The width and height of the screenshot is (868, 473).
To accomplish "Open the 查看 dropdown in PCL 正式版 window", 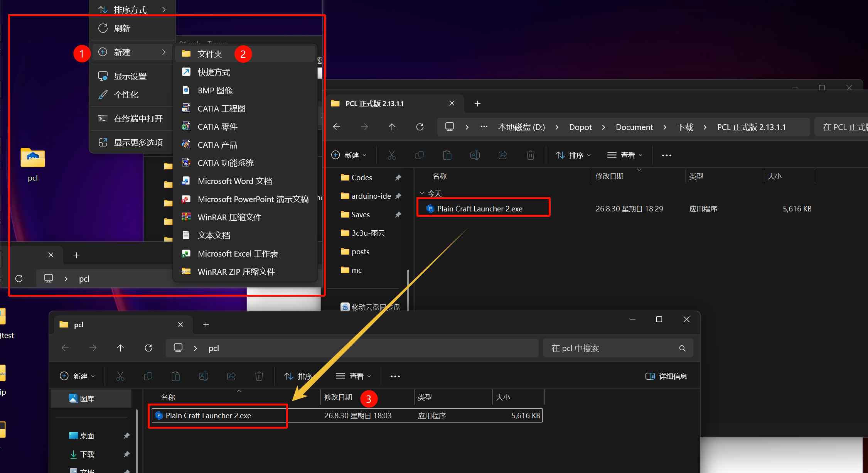I will 625,155.
